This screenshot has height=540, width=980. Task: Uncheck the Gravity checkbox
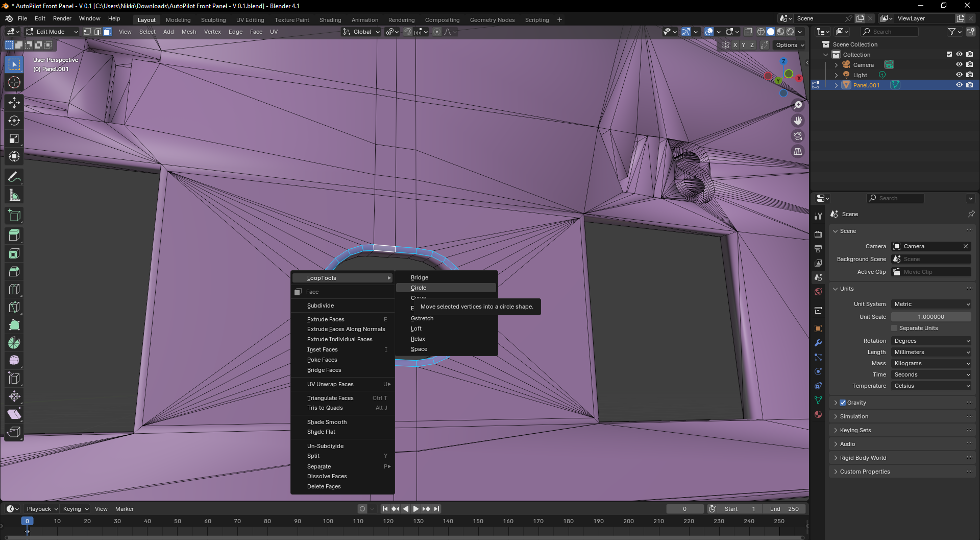[843, 403]
